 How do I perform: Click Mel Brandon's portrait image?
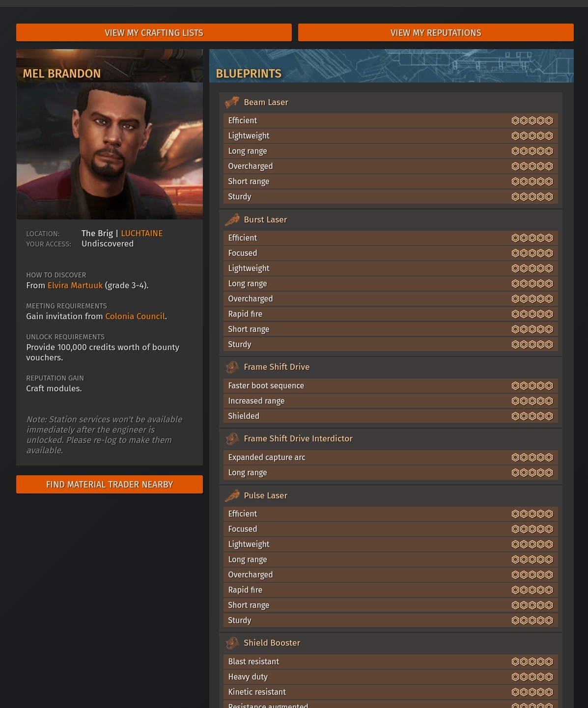(110, 151)
